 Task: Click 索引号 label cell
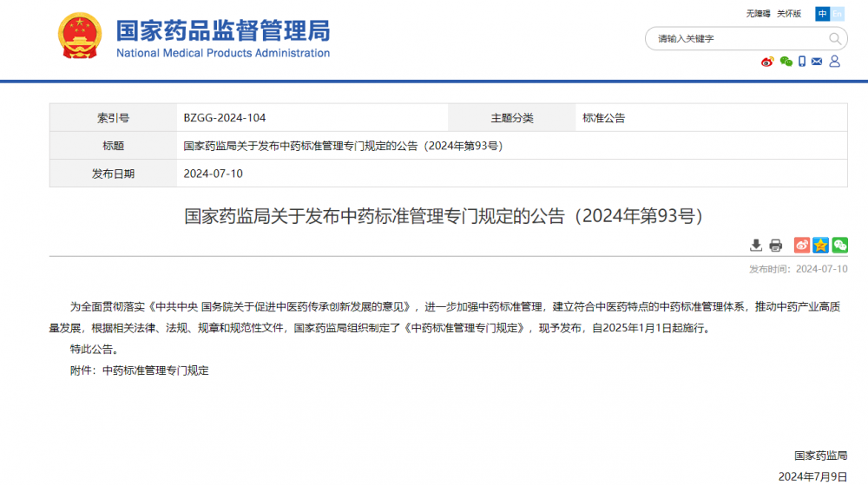click(113, 118)
